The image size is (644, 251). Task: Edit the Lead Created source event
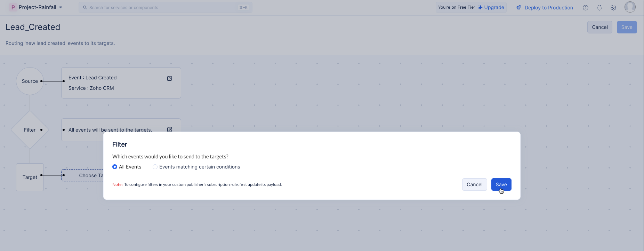170,78
